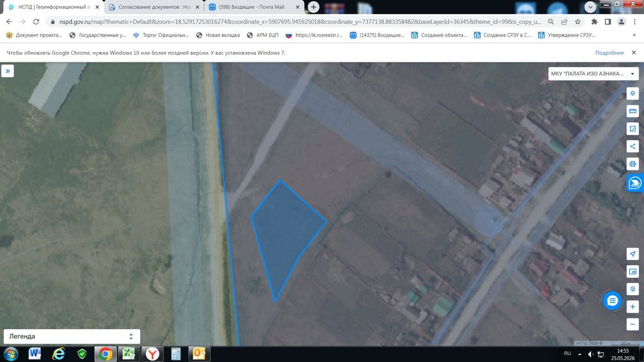Click the Подробнее link in update banner

pyautogui.click(x=609, y=53)
